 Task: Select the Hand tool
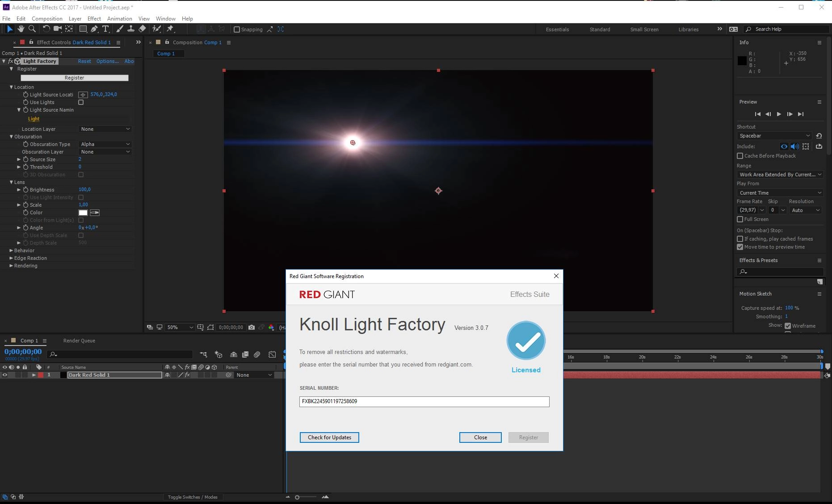coord(21,29)
